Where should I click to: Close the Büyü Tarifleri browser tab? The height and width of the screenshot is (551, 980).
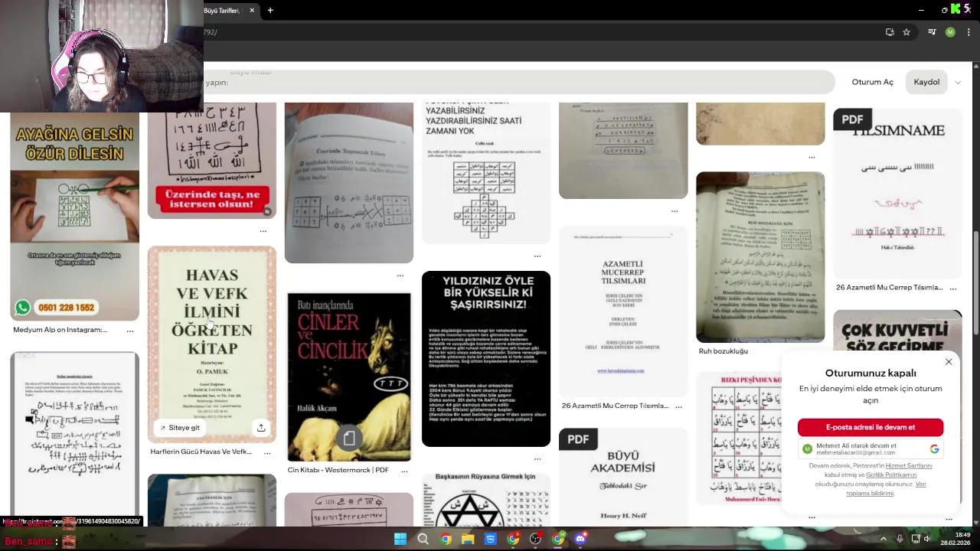click(252, 10)
